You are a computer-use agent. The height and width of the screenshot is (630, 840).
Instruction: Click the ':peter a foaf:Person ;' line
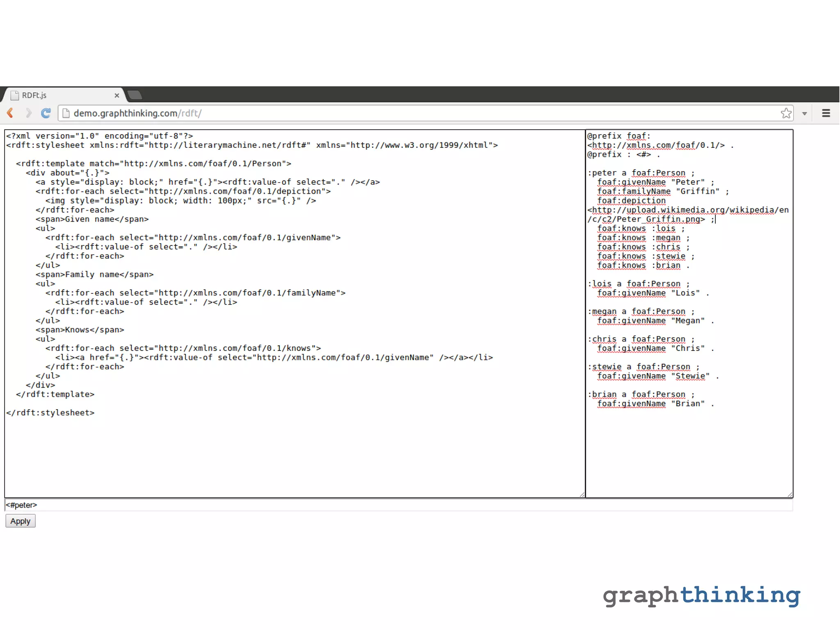[x=641, y=173]
